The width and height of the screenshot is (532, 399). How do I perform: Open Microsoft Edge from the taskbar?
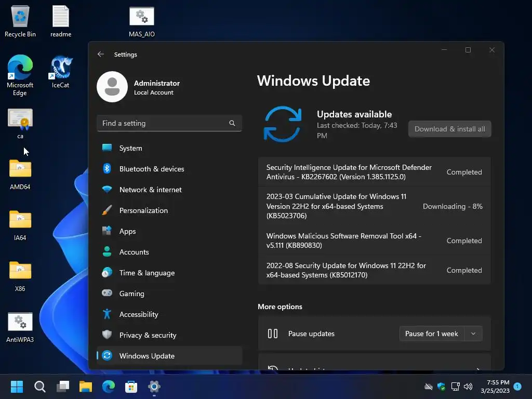click(x=108, y=387)
